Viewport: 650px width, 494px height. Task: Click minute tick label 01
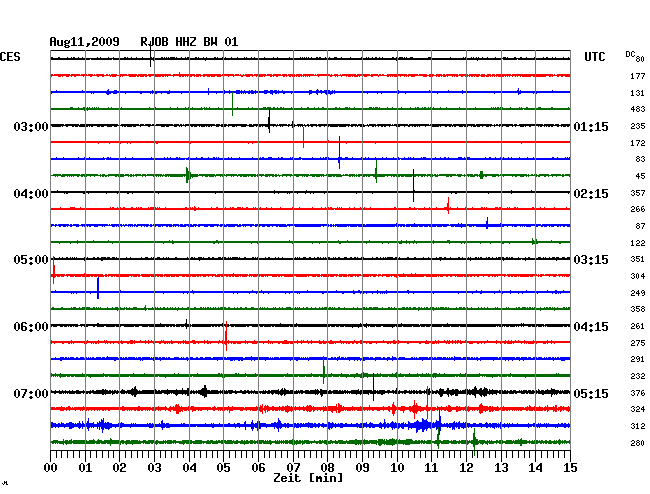point(85,468)
